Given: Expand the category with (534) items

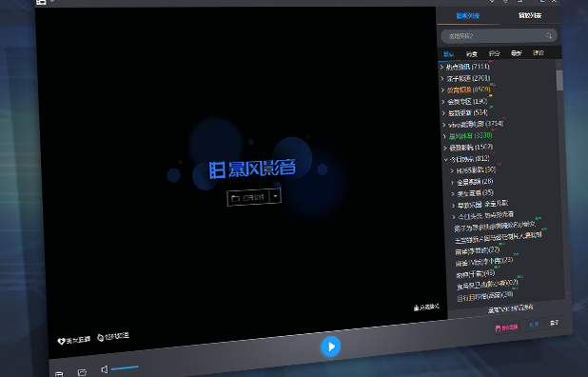Looking at the screenshot, I should (465, 112).
